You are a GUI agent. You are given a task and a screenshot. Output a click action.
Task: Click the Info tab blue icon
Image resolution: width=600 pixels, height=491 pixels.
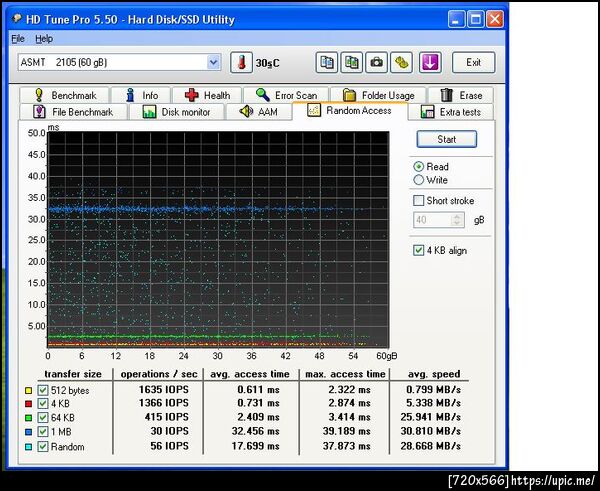click(x=130, y=95)
